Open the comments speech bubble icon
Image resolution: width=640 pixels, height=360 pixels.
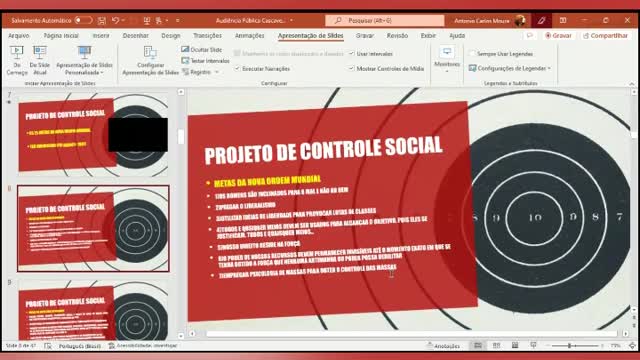[529, 36]
